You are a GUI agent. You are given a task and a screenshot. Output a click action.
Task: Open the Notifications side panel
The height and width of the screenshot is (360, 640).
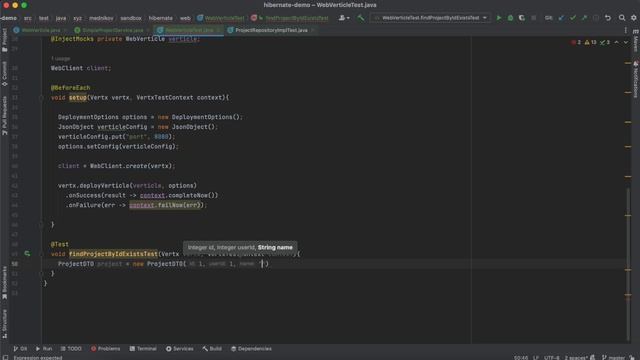pos(636,80)
